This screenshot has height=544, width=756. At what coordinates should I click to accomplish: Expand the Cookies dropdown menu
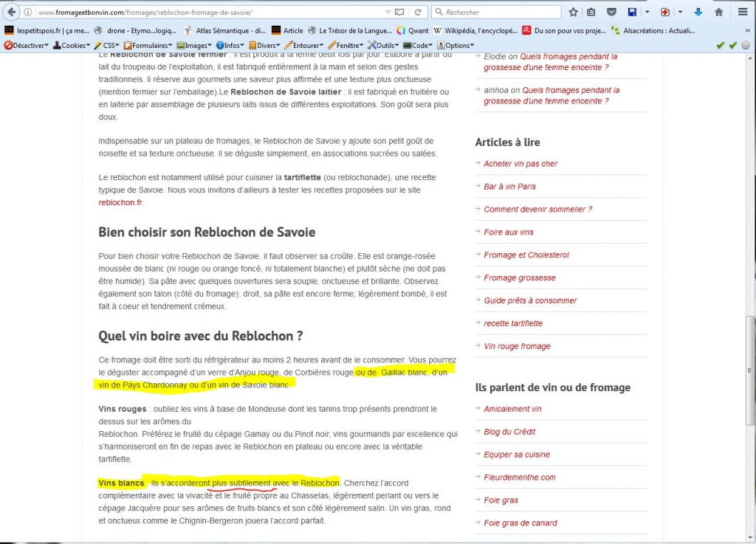[x=72, y=45]
